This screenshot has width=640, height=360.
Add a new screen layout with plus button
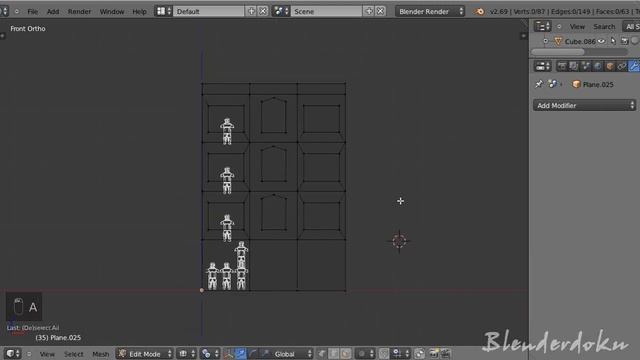251,11
